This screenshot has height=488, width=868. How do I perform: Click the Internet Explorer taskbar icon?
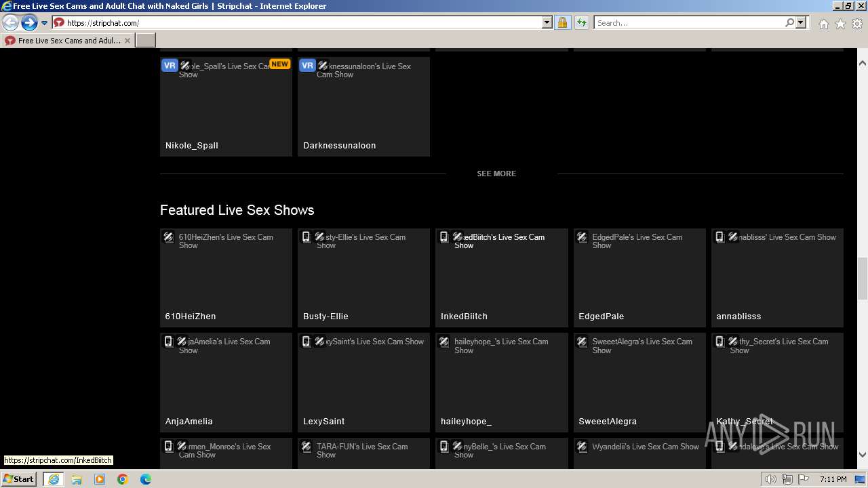point(53,479)
